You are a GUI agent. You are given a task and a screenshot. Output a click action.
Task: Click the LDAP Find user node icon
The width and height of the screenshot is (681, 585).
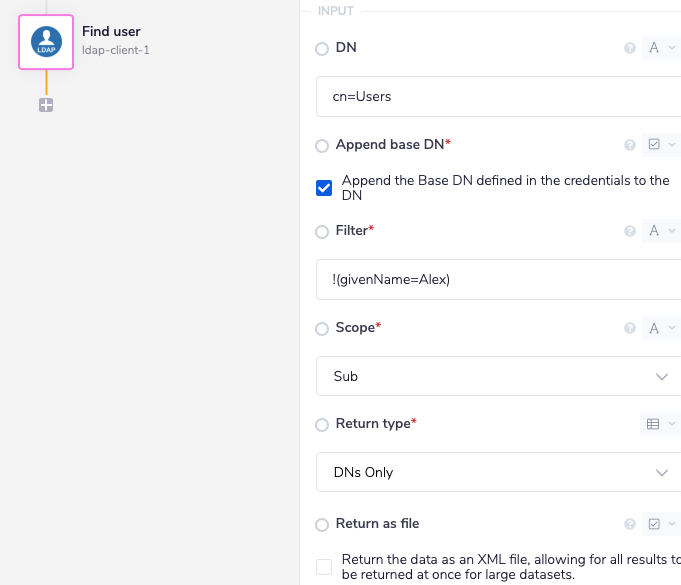[46, 42]
